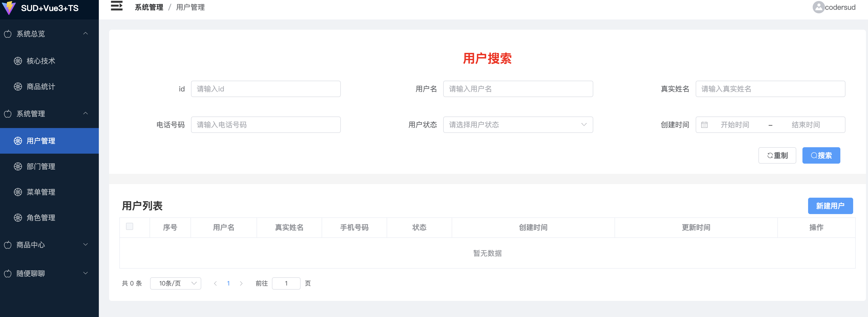Click the 共 0 条 total count text
Viewport: 868px width, 317px height.
pyautogui.click(x=132, y=283)
